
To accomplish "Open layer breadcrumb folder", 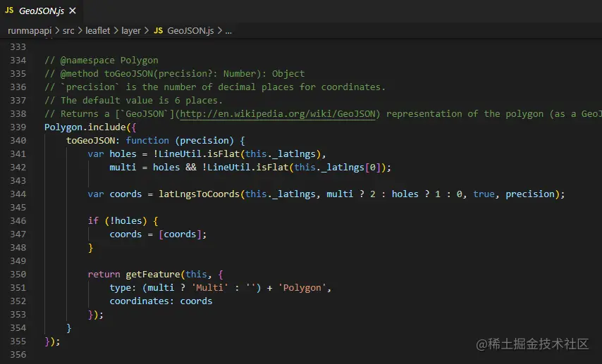I will [x=131, y=31].
